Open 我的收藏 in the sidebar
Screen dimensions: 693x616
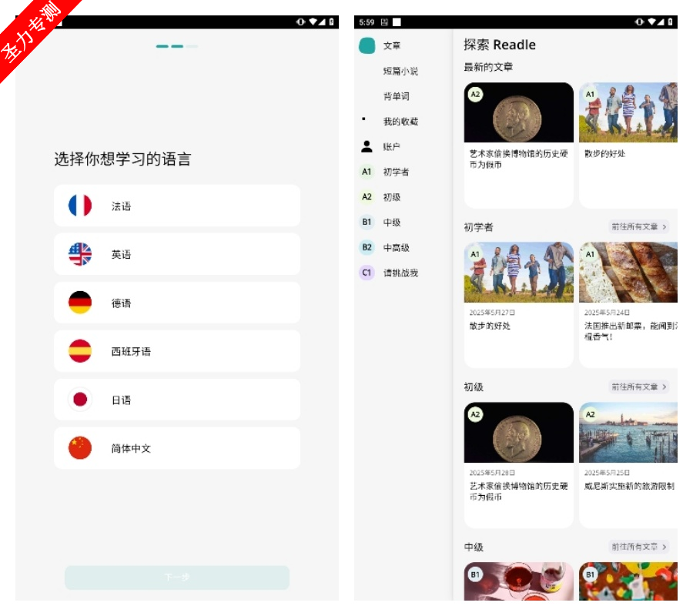coord(400,122)
